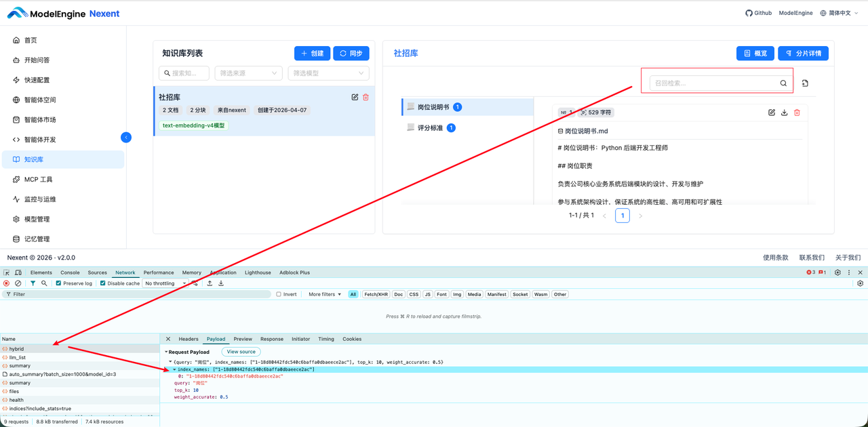Image resolution: width=868 pixels, height=427 pixels.
Task: Switch to the DevTools Console tab
Action: click(x=70, y=272)
